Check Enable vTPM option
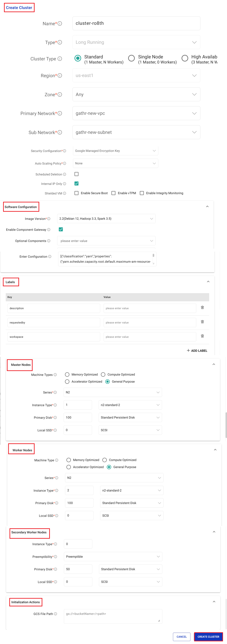The height and width of the screenshot is (644, 227). [113, 193]
